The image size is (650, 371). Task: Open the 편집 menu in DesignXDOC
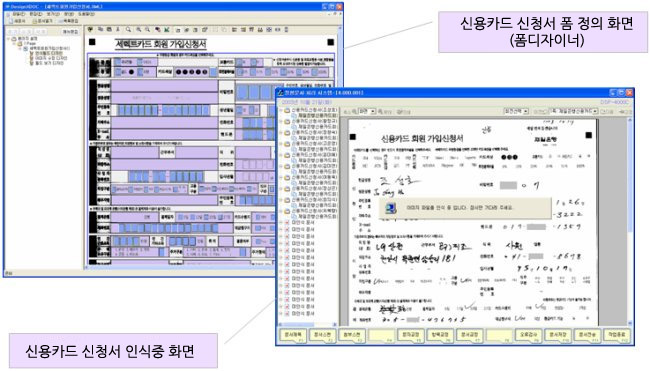[36, 14]
